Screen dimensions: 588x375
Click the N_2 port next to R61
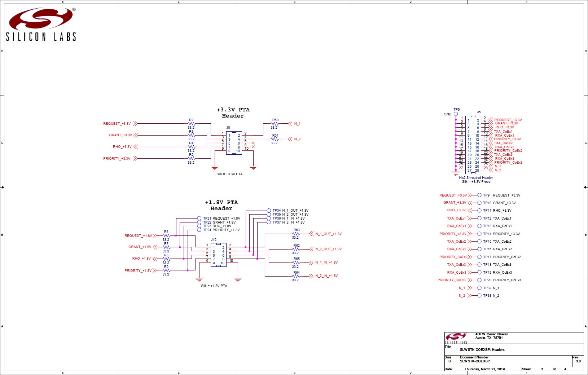click(295, 139)
